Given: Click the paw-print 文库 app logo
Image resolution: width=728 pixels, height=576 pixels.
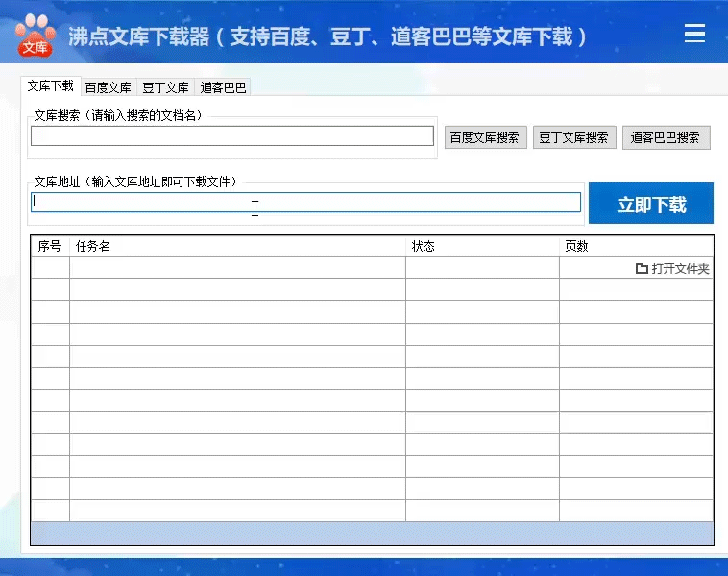Looking at the screenshot, I should point(35,35).
